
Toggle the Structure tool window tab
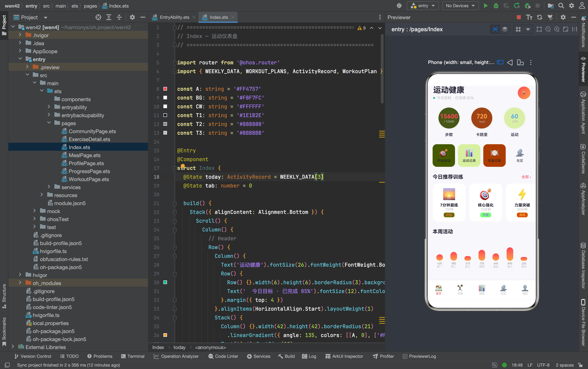coord(4,296)
